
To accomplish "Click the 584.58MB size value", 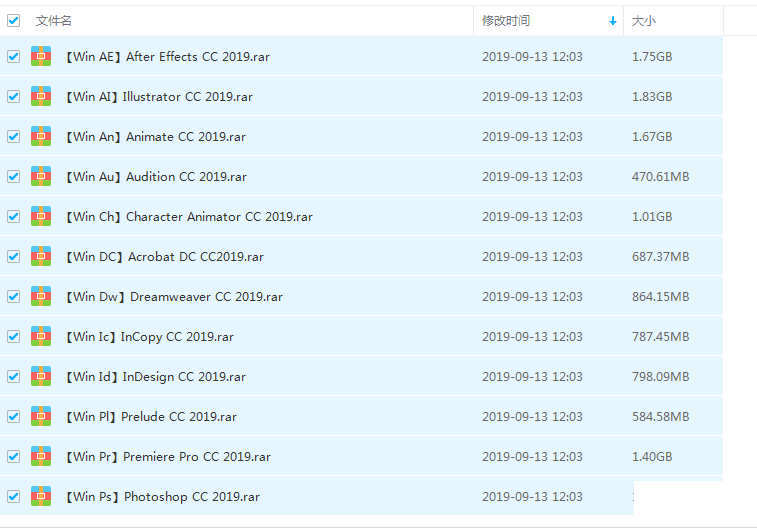I will pyautogui.click(x=660, y=417).
